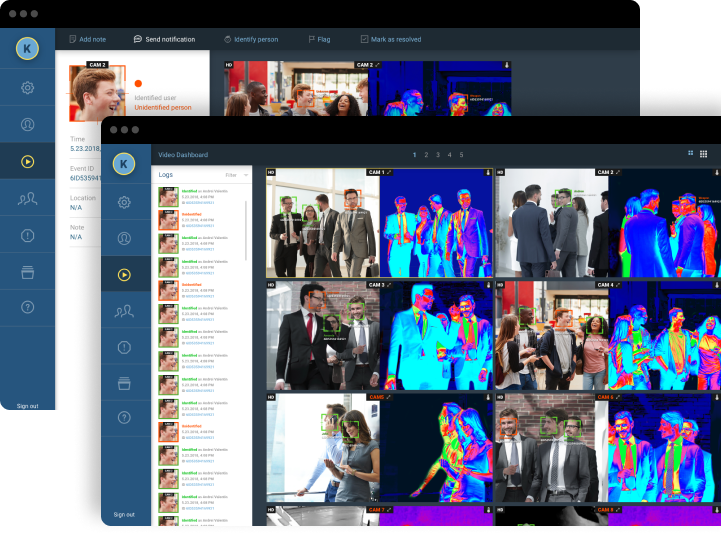
Task: Open help question icon in front window sidebar
Action: coord(124,417)
